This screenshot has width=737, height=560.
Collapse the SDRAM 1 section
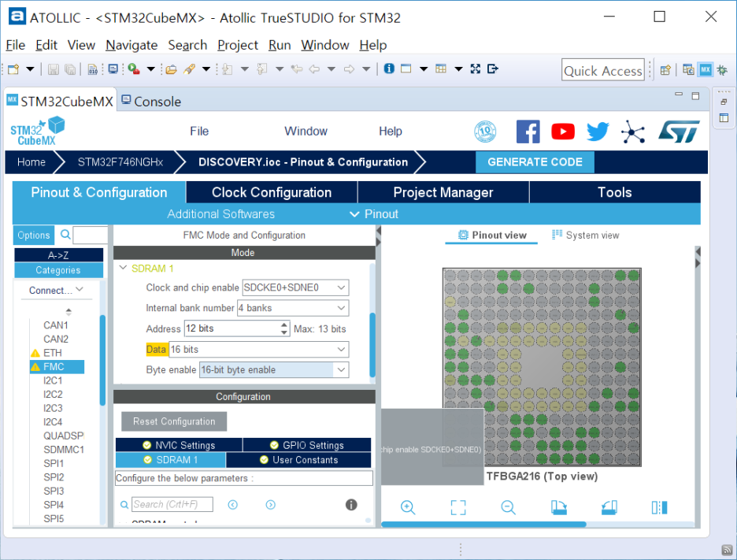point(123,268)
